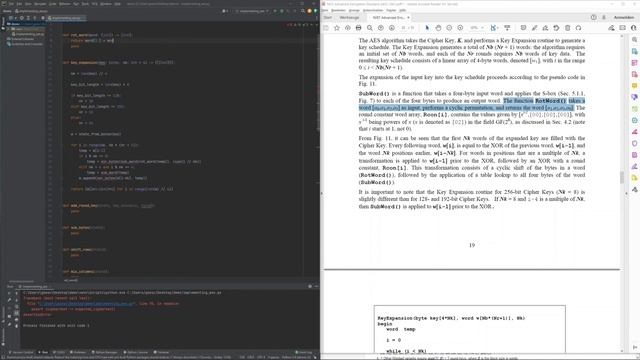Open the Edit menu in PyCharm
This screenshot has width=640, height=360.
coord(19,4)
